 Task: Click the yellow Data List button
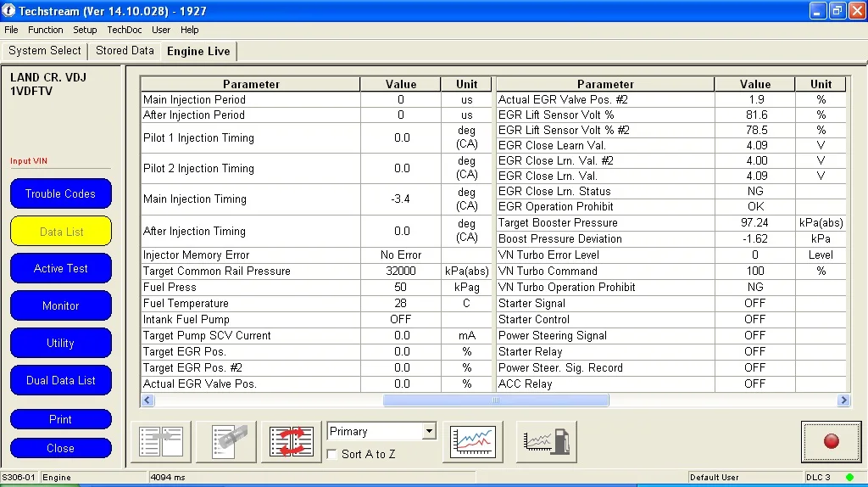61,232
